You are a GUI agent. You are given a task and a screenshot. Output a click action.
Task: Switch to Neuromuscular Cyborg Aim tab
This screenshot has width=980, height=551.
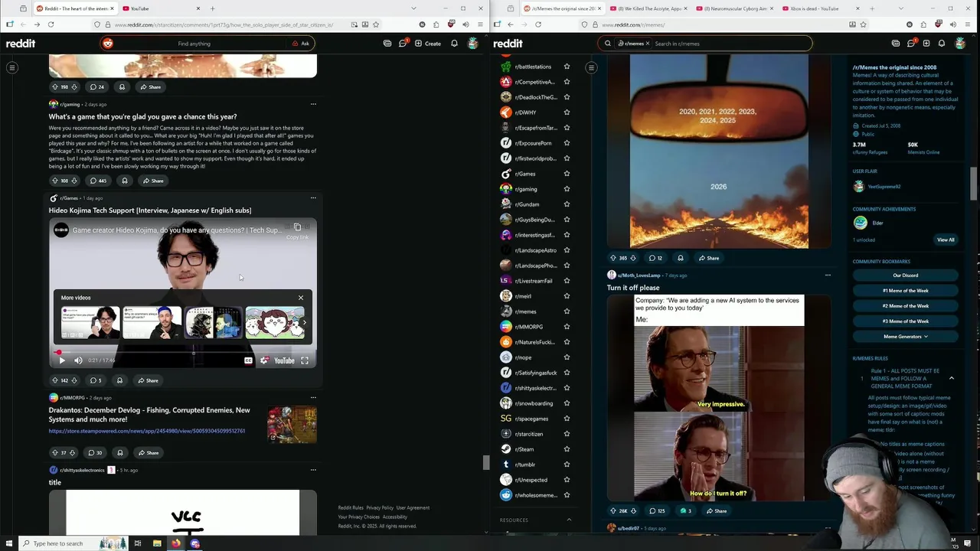[733, 8]
